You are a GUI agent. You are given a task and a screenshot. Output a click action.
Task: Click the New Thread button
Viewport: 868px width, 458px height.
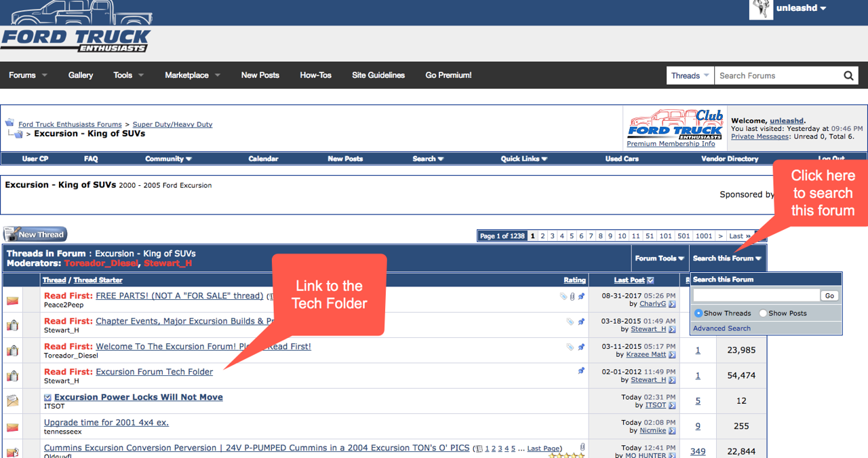pos(35,235)
